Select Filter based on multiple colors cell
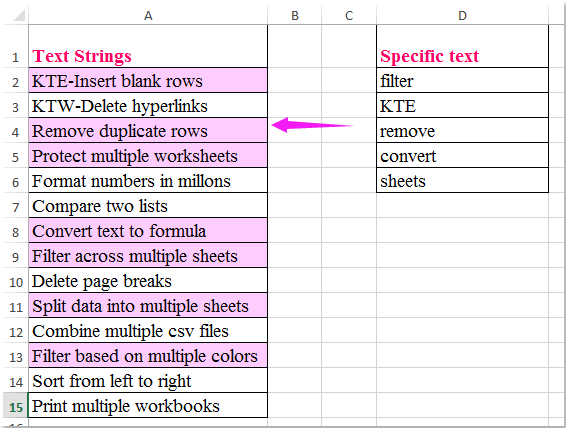566x428 pixels. pos(148,355)
